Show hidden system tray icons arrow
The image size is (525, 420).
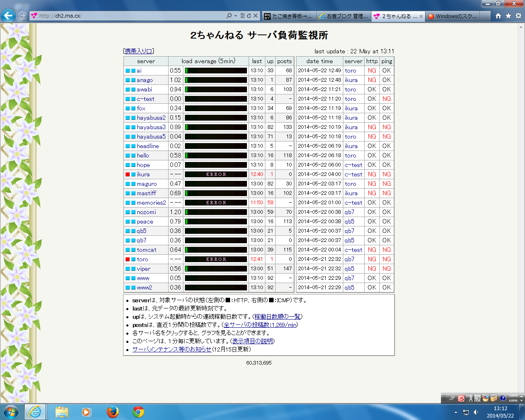click(456, 412)
